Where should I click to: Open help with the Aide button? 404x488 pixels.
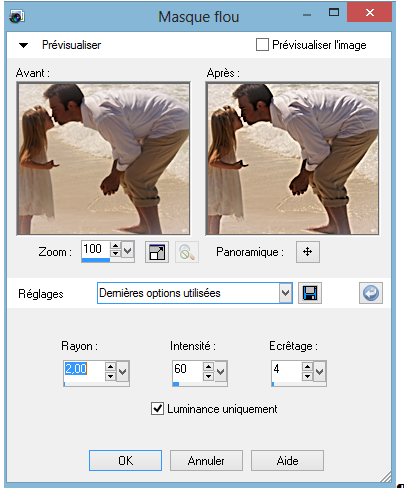(287, 461)
